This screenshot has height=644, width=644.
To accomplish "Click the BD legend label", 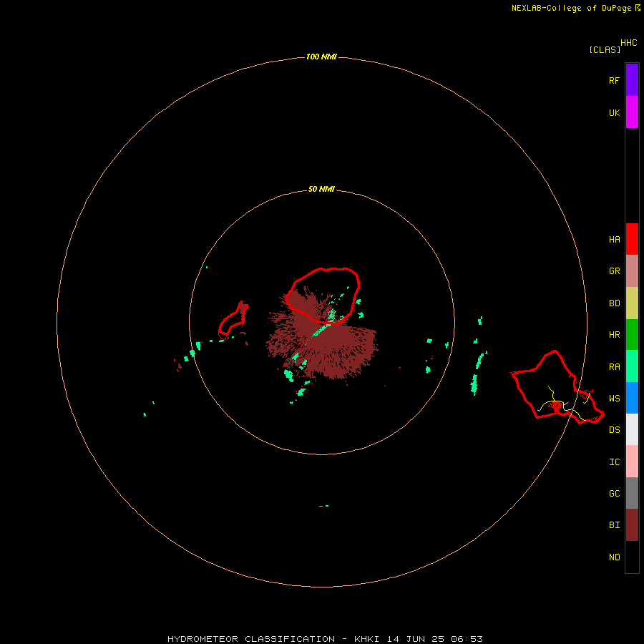I will click(614, 303).
